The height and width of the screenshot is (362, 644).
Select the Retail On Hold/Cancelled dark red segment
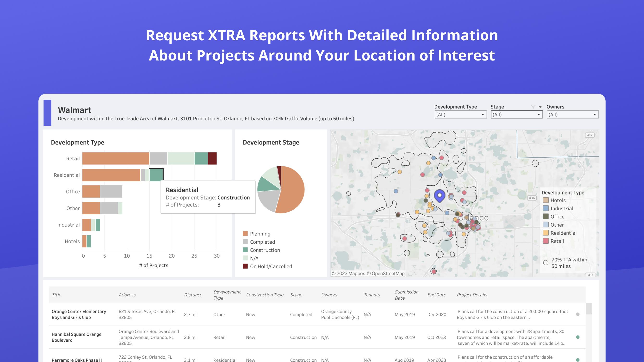click(212, 158)
